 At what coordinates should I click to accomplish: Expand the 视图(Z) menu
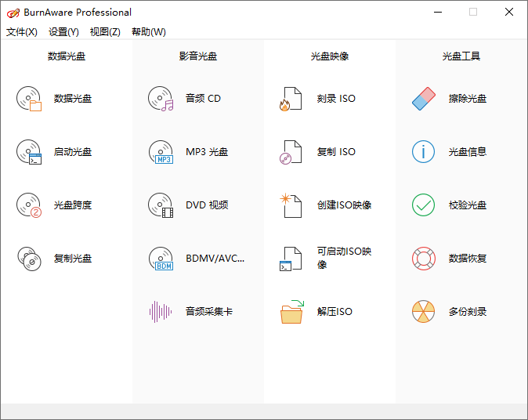coord(105,32)
